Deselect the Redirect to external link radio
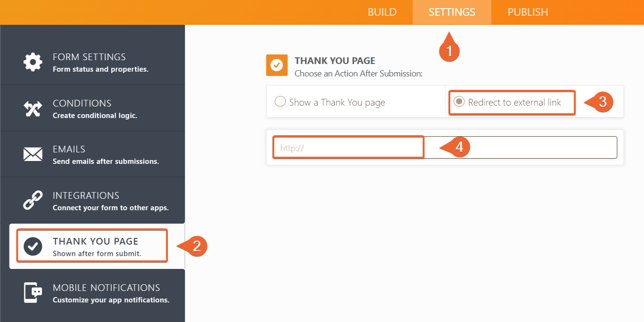644x322 pixels. point(458,102)
